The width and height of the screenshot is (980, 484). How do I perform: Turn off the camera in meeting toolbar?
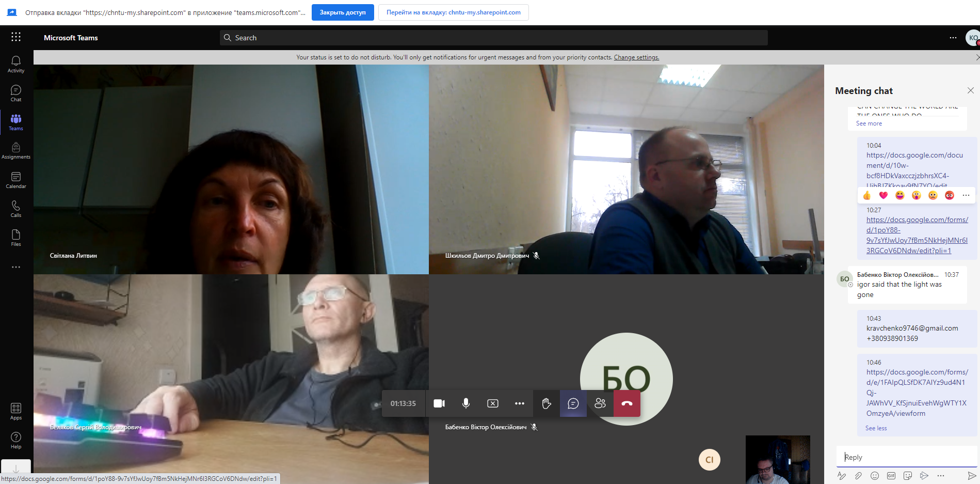(x=439, y=403)
